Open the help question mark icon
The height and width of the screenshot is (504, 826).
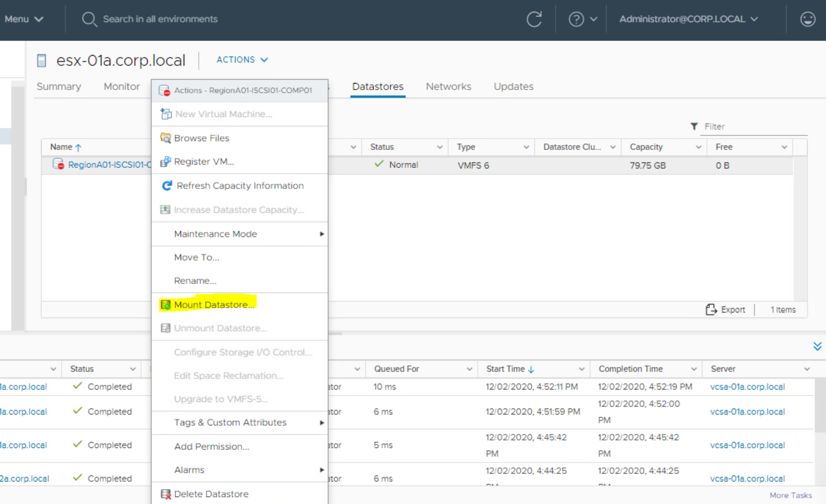[576, 19]
